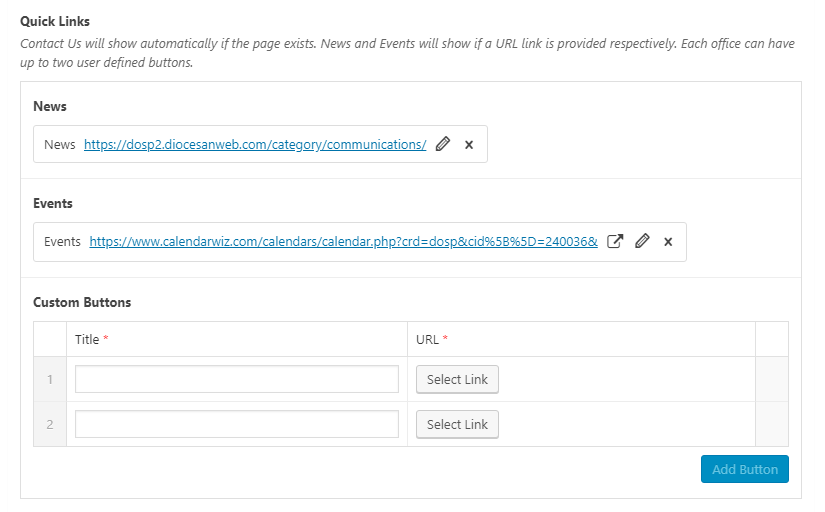This screenshot has width=825, height=512.
Task: Click the Custom Buttons section label
Action: pyautogui.click(x=82, y=302)
